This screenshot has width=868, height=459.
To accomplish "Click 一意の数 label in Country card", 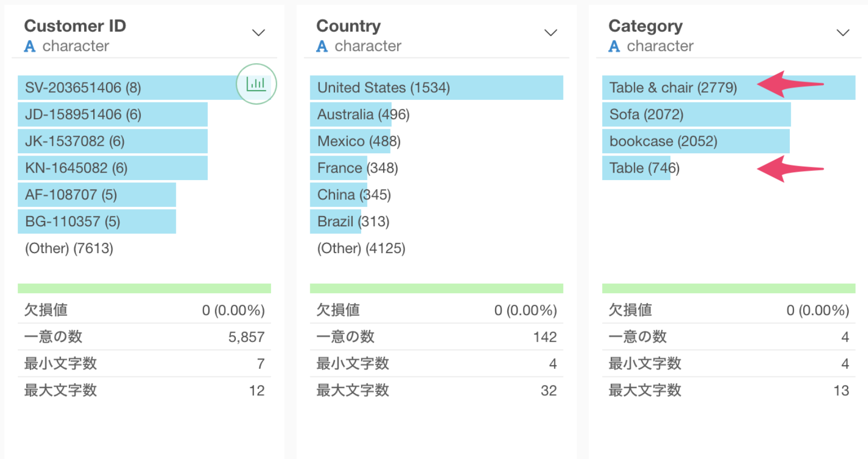I will pyautogui.click(x=346, y=337).
